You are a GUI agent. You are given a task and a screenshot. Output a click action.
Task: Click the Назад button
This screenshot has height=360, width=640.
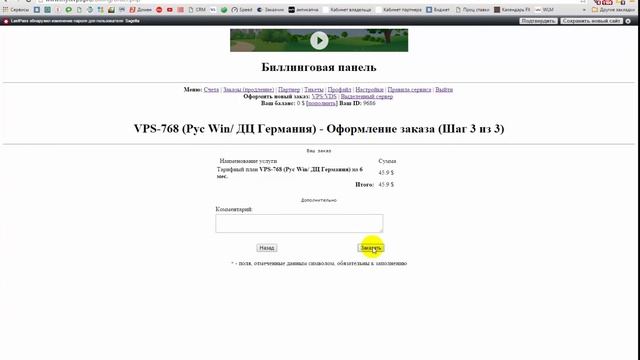(x=267, y=248)
